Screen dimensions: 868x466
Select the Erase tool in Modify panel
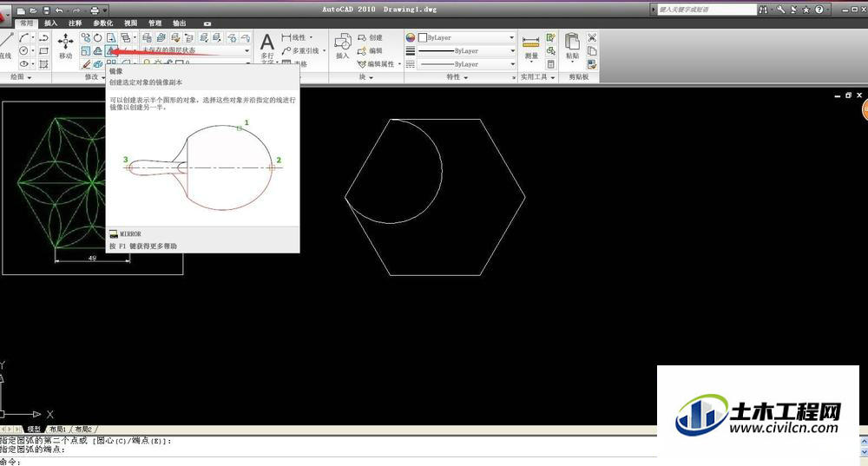(85, 64)
